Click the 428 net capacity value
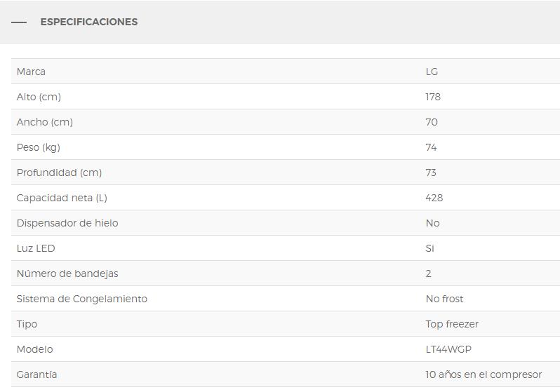Screen dimensions: 560x392 [x=434, y=198]
